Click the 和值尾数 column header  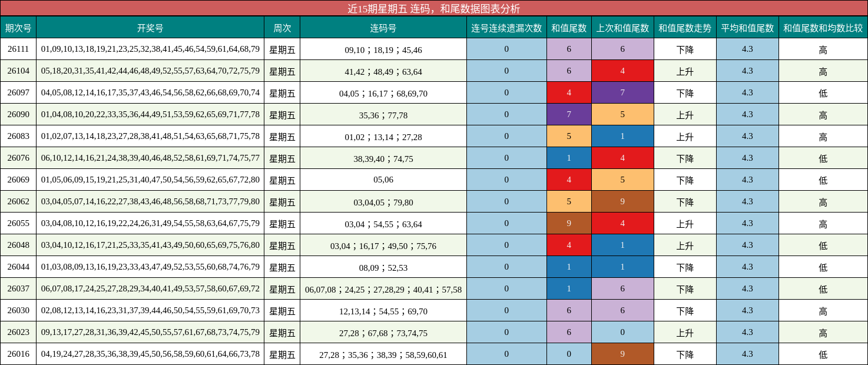coord(569,28)
